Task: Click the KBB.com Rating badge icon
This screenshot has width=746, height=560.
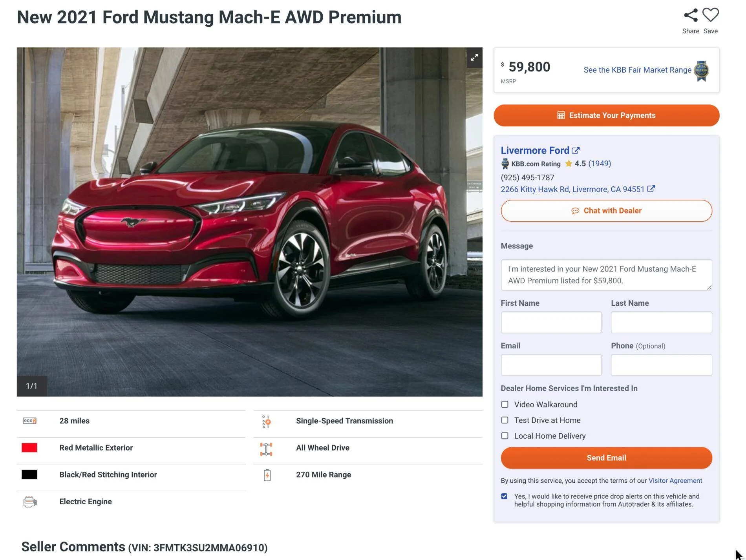Action: (x=505, y=164)
